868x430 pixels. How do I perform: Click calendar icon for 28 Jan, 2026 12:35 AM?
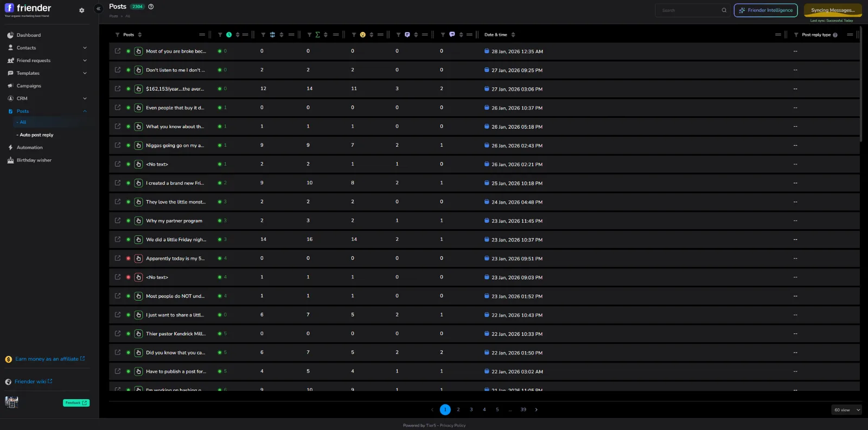pos(487,51)
